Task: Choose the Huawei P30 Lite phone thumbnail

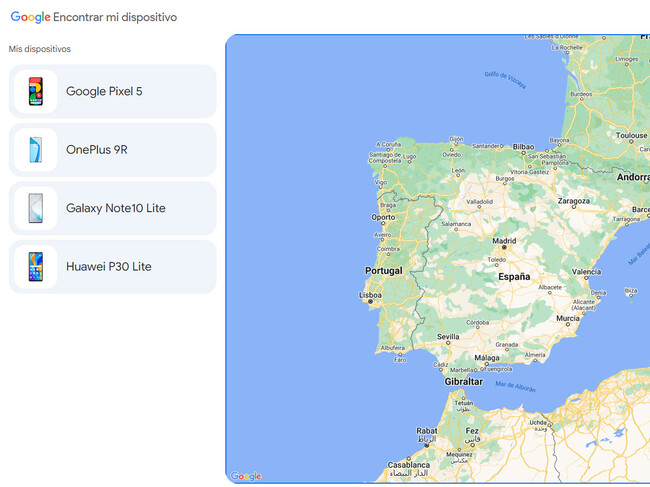Action: [36, 267]
